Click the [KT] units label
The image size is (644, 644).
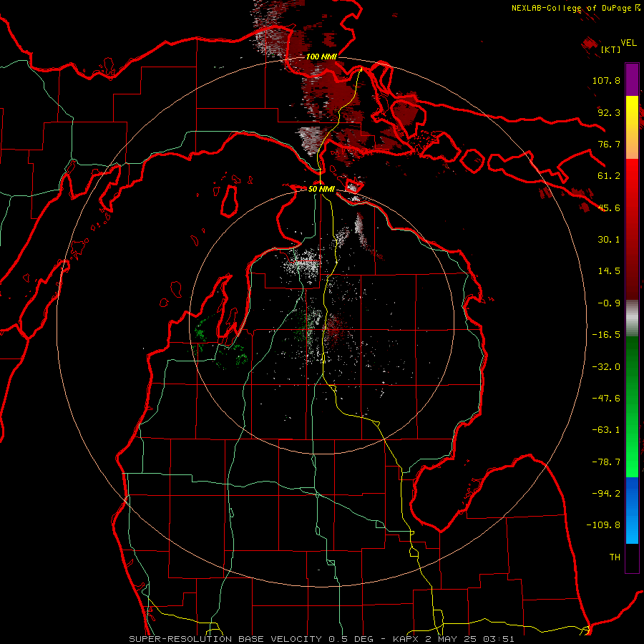610,49
